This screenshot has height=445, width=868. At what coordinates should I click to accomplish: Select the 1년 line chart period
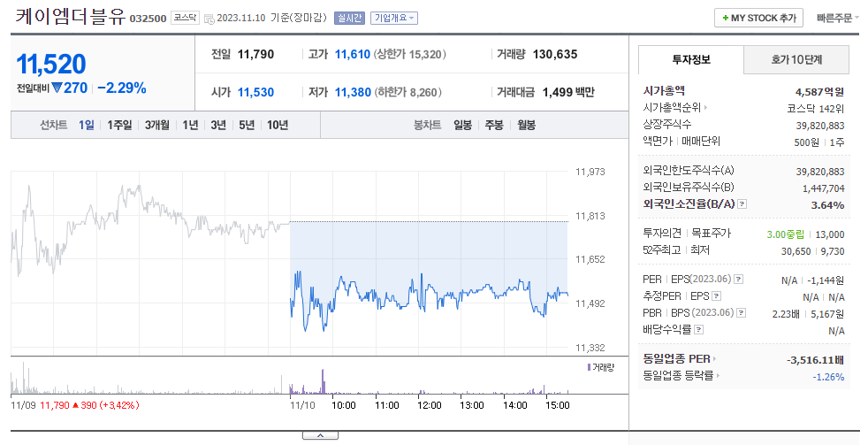click(x=190, y=126)
